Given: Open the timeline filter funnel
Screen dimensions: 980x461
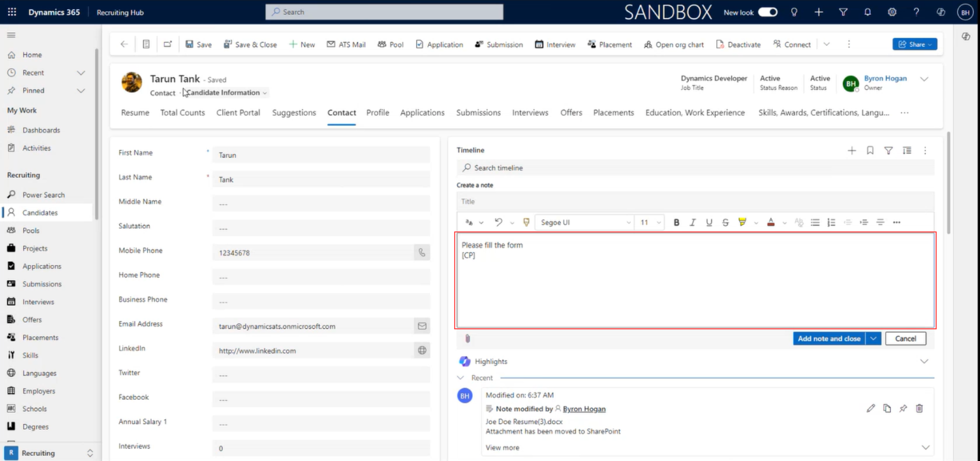Looking at the screenshot, I should (888, 151).
